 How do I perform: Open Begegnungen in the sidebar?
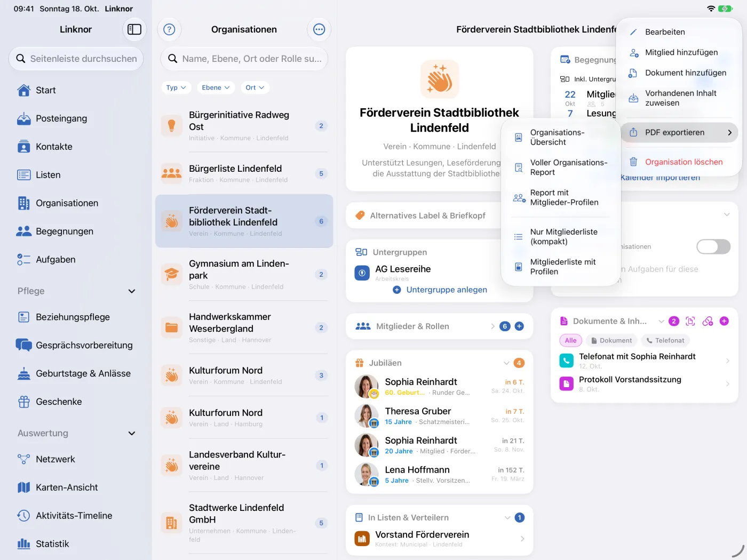(x=76, y=231)
